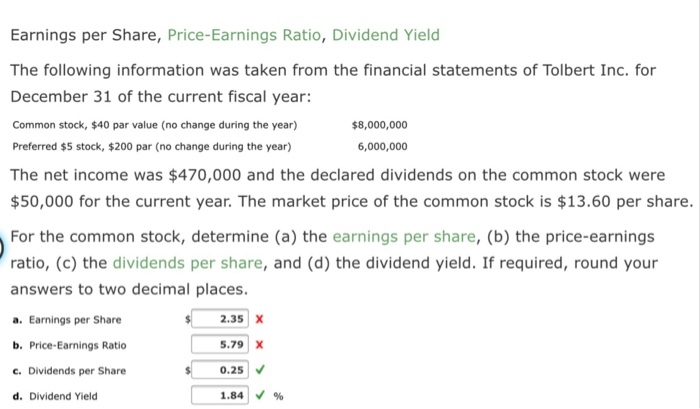The height and width of the screenshot is (409, 700).
Task: Focus the Price-Earnings Ratio input field
Action: click(220, 344)
